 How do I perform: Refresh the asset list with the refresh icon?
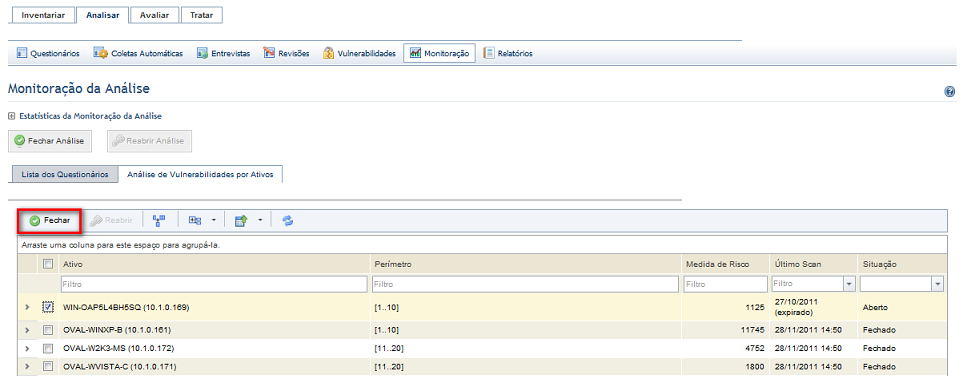point(288,221)
